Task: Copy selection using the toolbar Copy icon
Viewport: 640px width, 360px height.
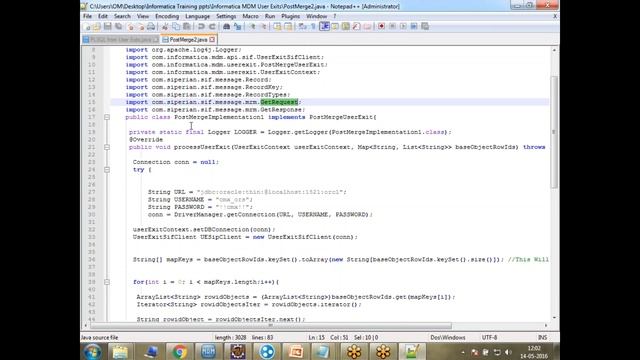Action: [176, 27]
